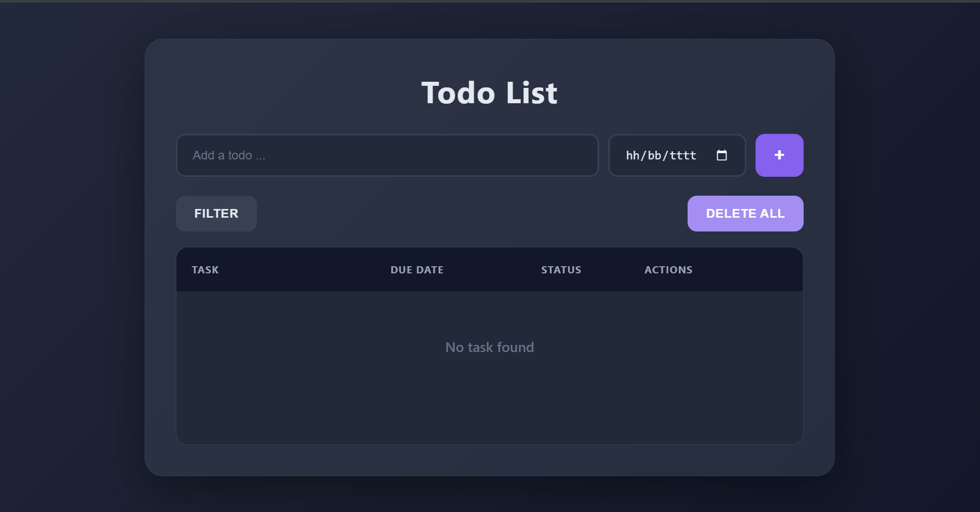The width and height of the screenshot is (980, 512).
Task: Focus the "Add a todo ..." text field
Action: [x=387, y=155]
